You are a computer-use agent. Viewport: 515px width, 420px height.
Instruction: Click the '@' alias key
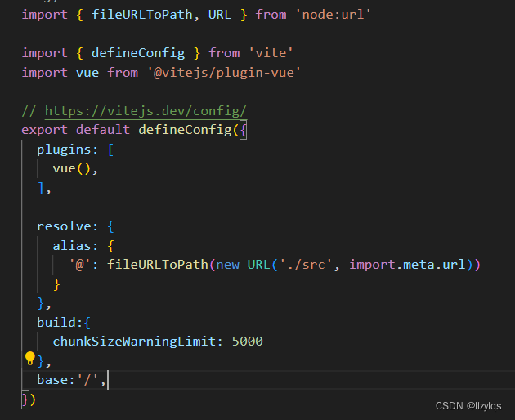(79, 265)
